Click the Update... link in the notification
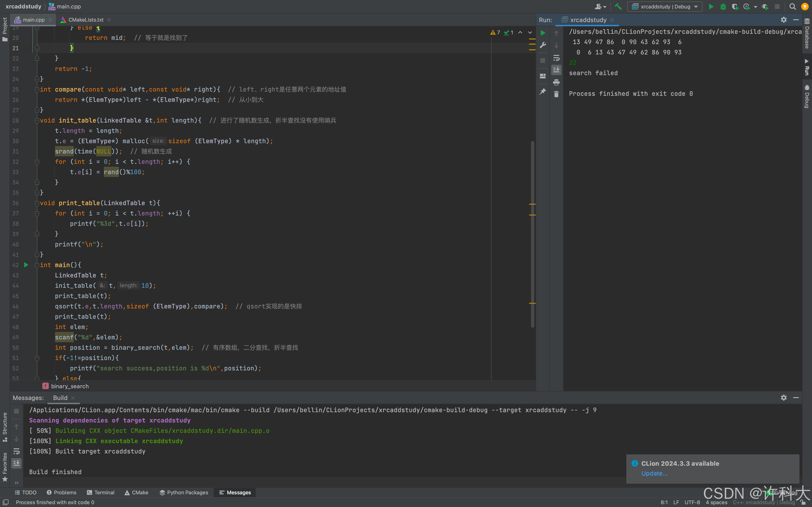 pos(654,473)
